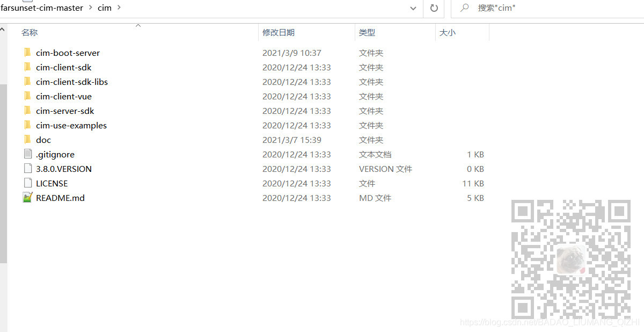
Task: Click the 大小 column header
Action: [x=448, y=32]
